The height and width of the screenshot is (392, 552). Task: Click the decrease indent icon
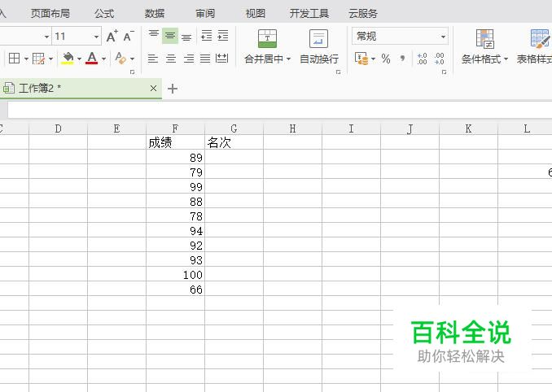click(x=206, y=36)
